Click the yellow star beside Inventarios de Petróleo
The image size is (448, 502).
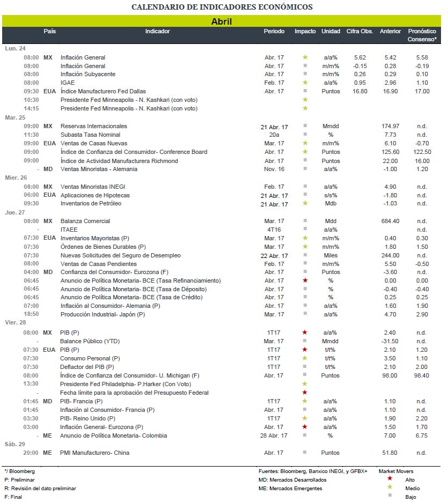pos(305,203)
